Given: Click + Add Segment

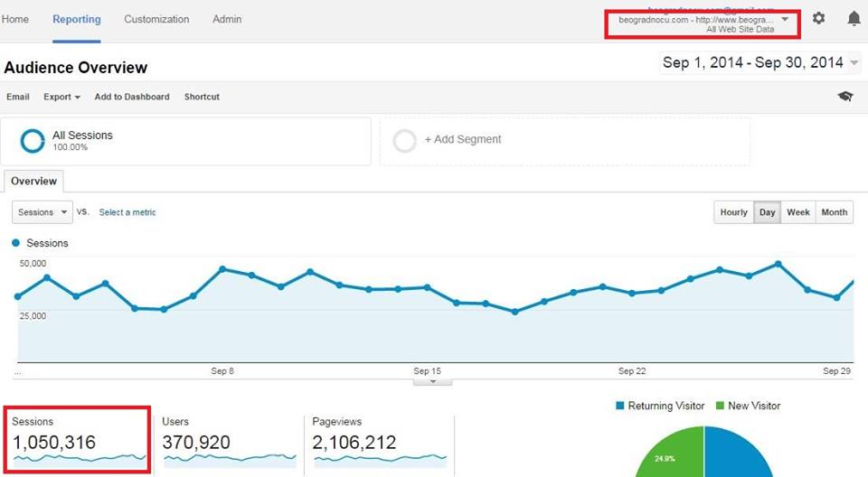Looking at the screenshot, I should 463,139.
